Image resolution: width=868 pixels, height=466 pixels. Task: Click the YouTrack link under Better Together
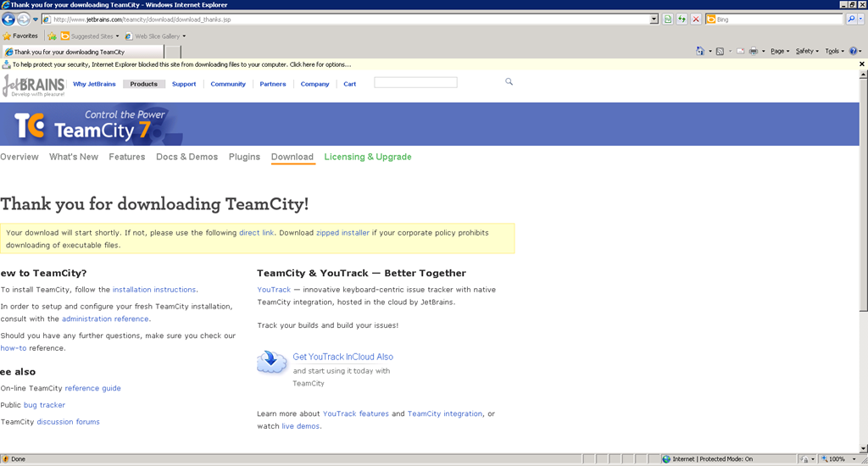274,290
